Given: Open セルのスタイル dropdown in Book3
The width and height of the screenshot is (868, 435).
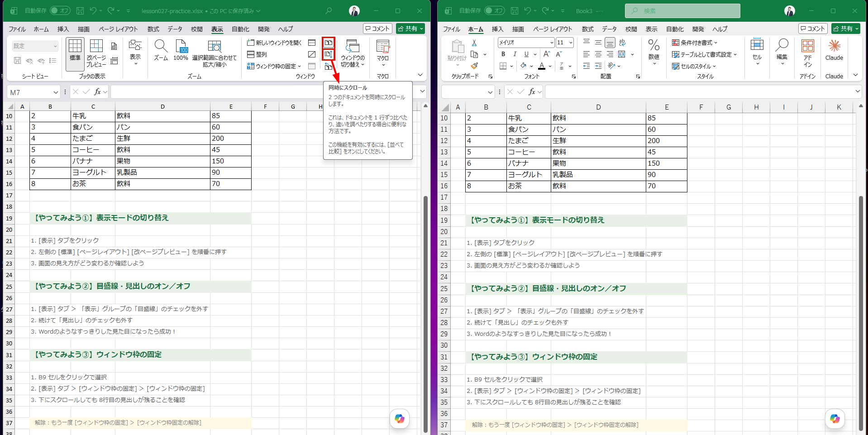Looking at the screenshot, I should pos(694,66).
